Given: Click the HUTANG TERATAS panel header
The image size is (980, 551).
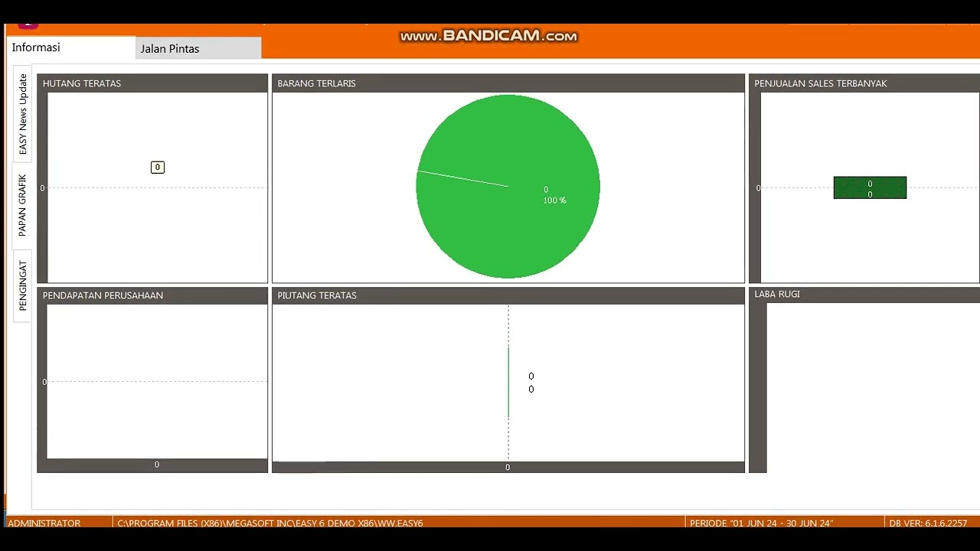Looking at the screenshot, I should (152, 83).
